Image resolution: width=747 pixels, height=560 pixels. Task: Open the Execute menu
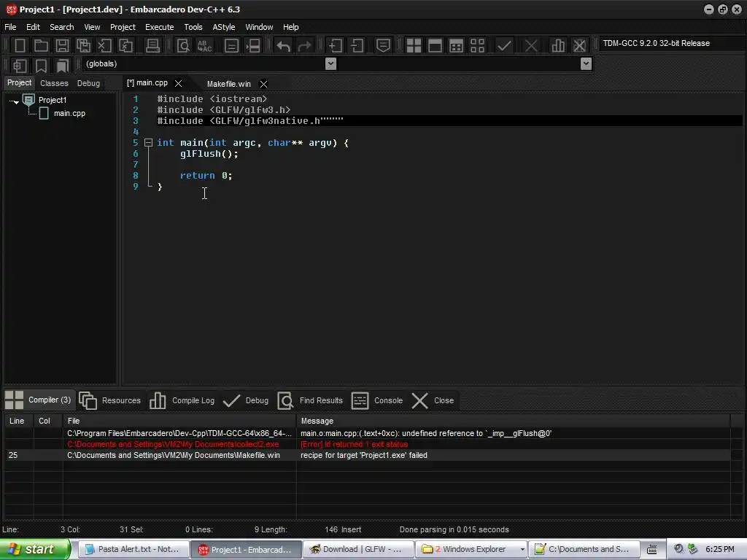tap(160, 27)
